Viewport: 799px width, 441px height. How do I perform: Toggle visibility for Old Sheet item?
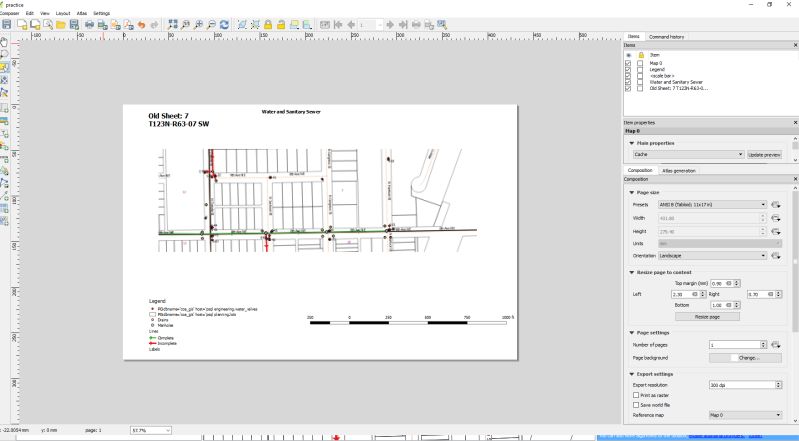(628, 88)
